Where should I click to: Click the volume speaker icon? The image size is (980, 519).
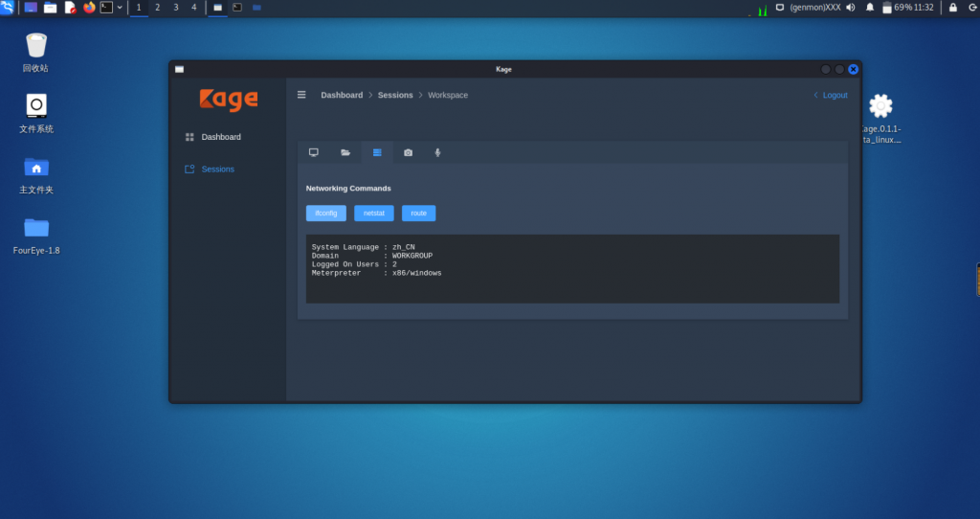[851, 8]
